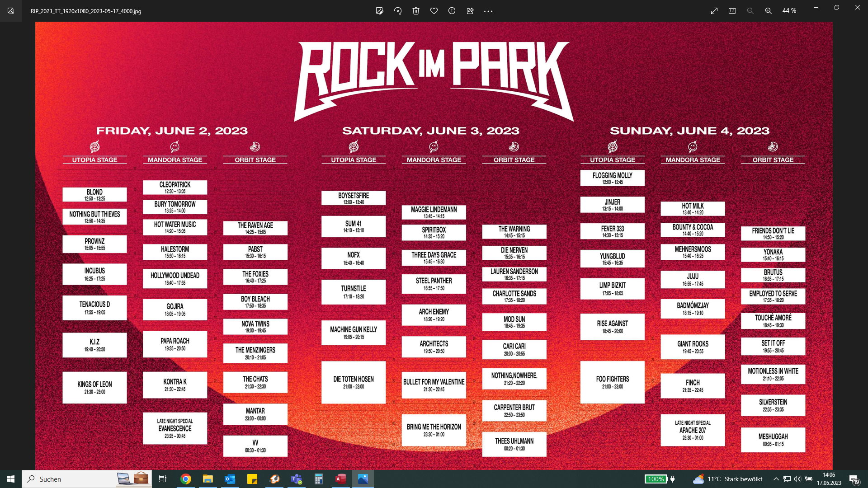Click the zoom out magnifier
The image size is (868, 488).
pyautogui.click(x=750, y=11)
